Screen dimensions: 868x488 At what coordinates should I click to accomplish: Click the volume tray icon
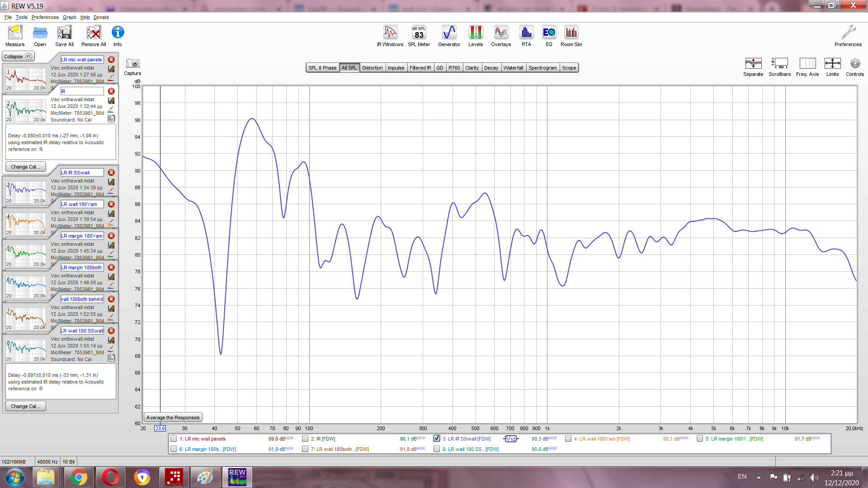click(814, 477)
